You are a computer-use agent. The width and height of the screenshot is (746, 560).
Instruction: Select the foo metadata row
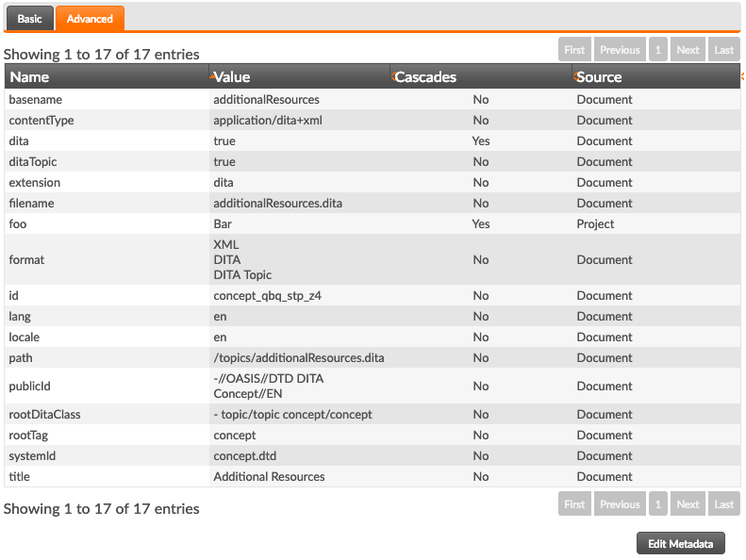[373, 223]
